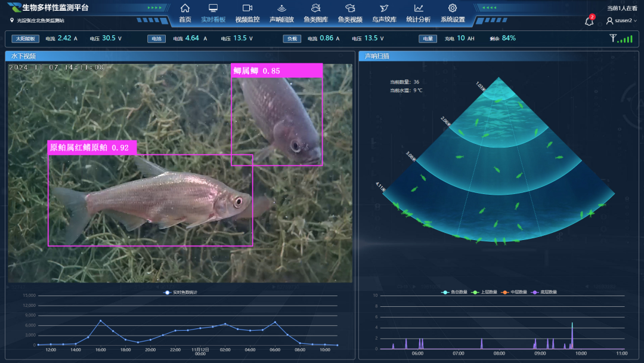Switch to the 实时看板 tab
The image size is (644, 363).
click(213, 20)
